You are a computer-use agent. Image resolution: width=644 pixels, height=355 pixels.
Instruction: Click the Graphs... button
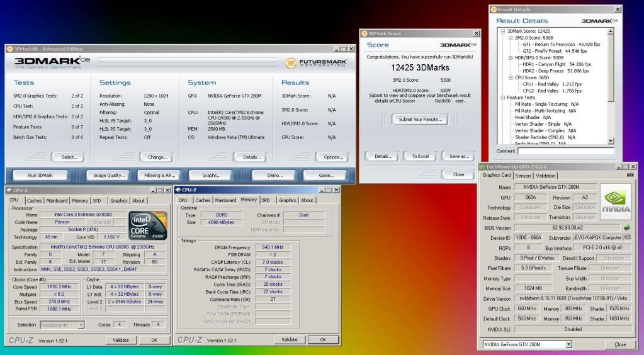click(211, 176)
